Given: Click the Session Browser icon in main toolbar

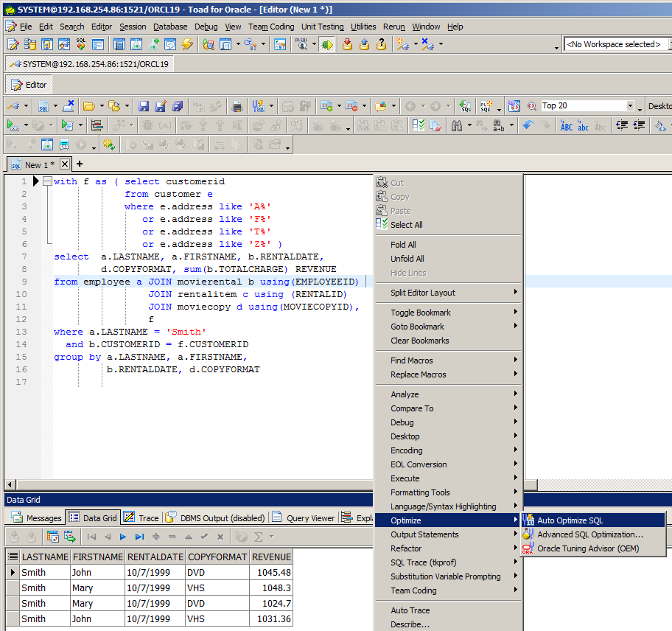Looking at the screenshot, I should pyautogui.click(x=64, y=44).
